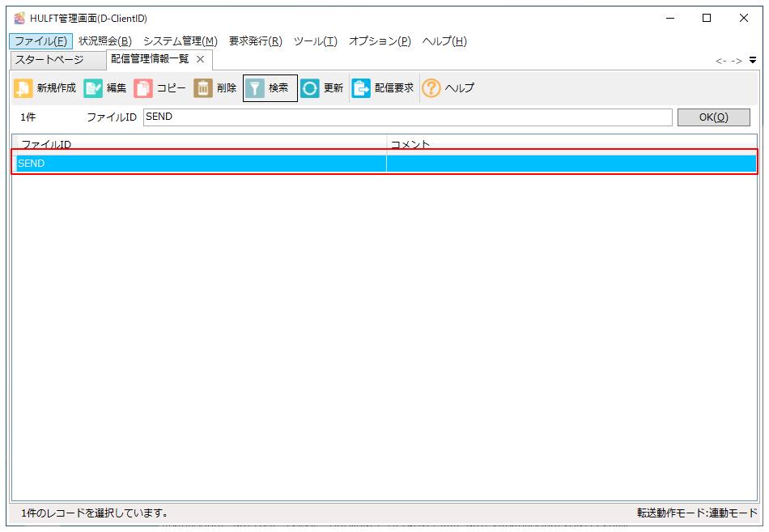Open the 状況照会(B) menu
Viewport: 769px width, 532px height.
click(x=105, y=41)
